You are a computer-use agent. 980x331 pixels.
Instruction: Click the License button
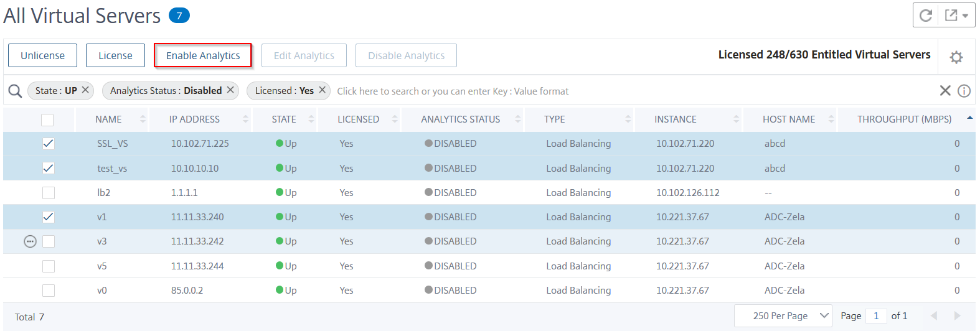(115, 55)
